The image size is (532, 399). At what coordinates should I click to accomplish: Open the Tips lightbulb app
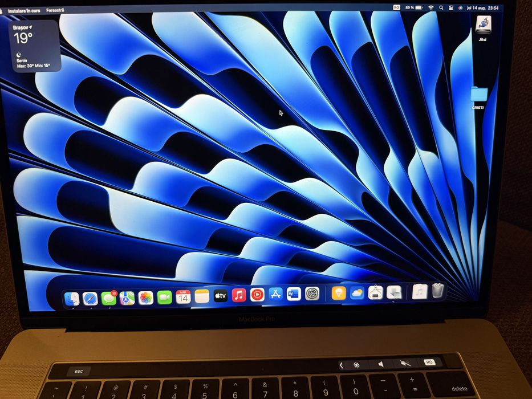[x=339, y=293]
